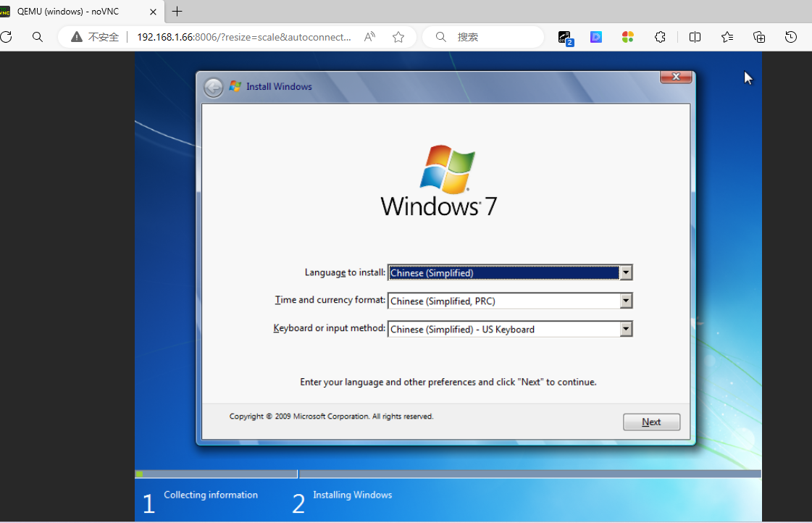Open the not secure warning icon

(x=77, y=37)
